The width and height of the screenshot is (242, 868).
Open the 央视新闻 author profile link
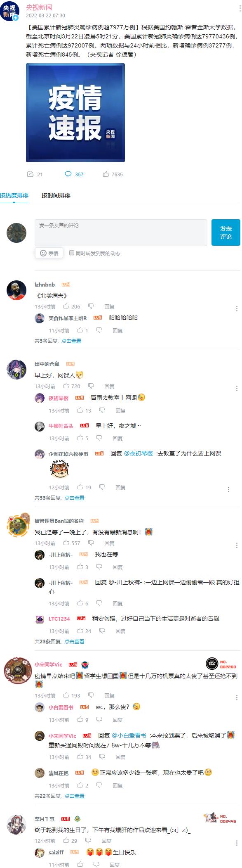[x=39, y=7]
